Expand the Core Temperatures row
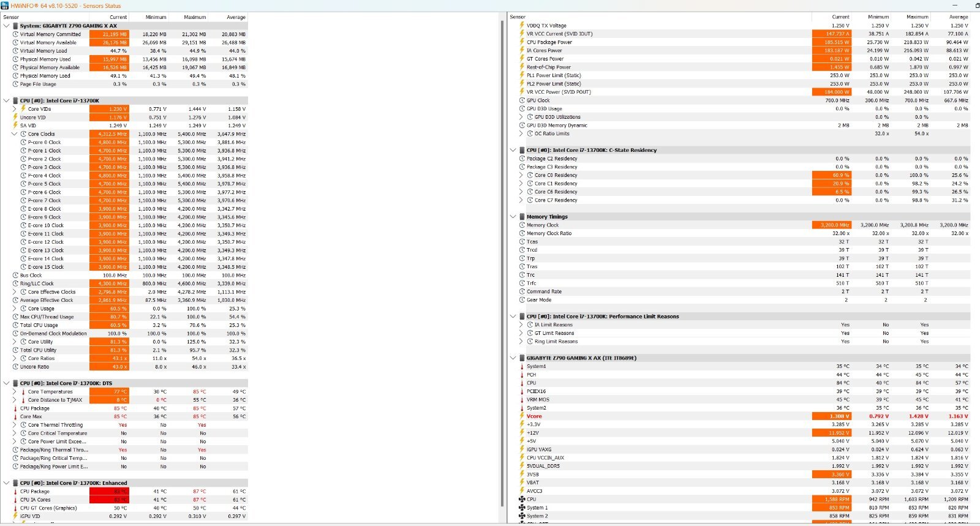Screen dimensions: 980x526 [x=15, y=392]
